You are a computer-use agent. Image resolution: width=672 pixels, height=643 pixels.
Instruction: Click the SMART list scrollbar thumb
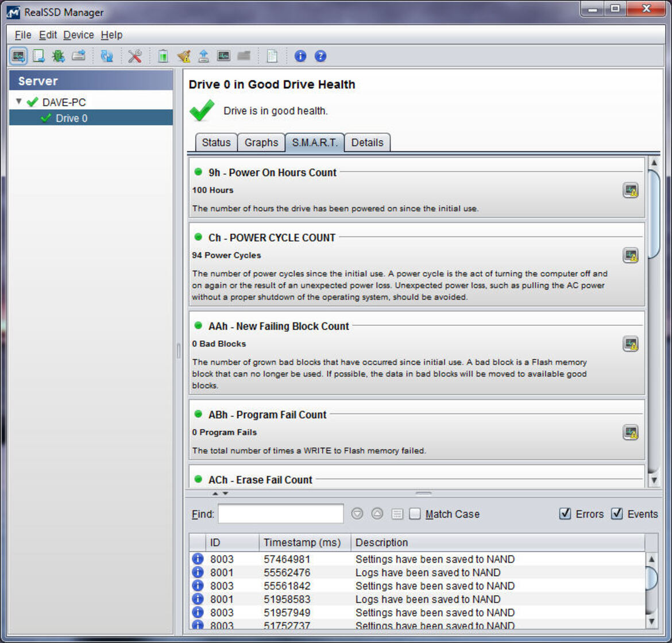pos(654,214)
